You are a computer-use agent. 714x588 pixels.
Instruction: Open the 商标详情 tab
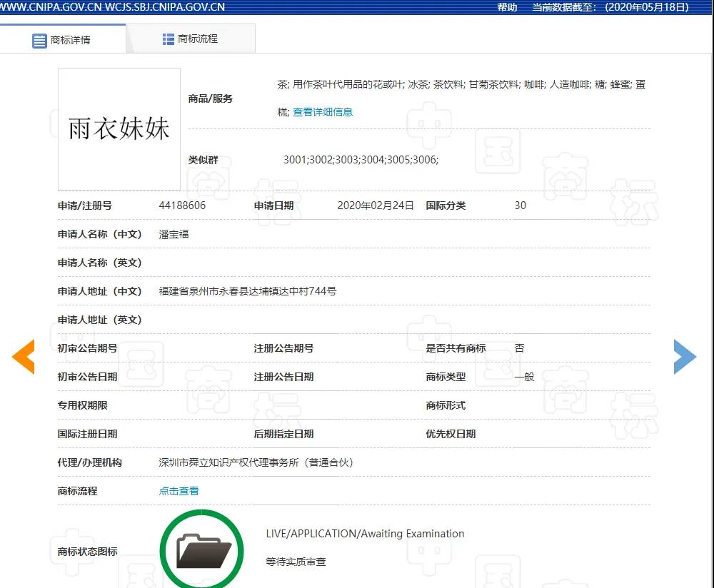[63, 39]
